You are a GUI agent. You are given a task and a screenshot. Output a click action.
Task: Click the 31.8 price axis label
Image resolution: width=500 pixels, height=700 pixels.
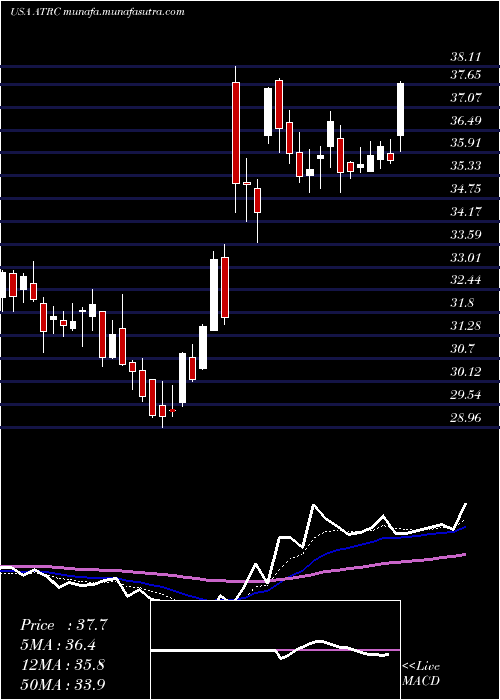[462, 303]
